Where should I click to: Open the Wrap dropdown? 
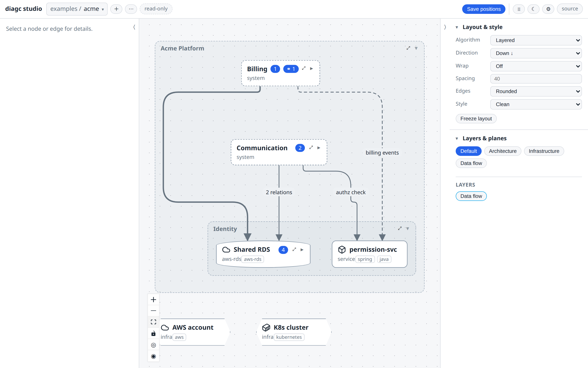(536, 66)
